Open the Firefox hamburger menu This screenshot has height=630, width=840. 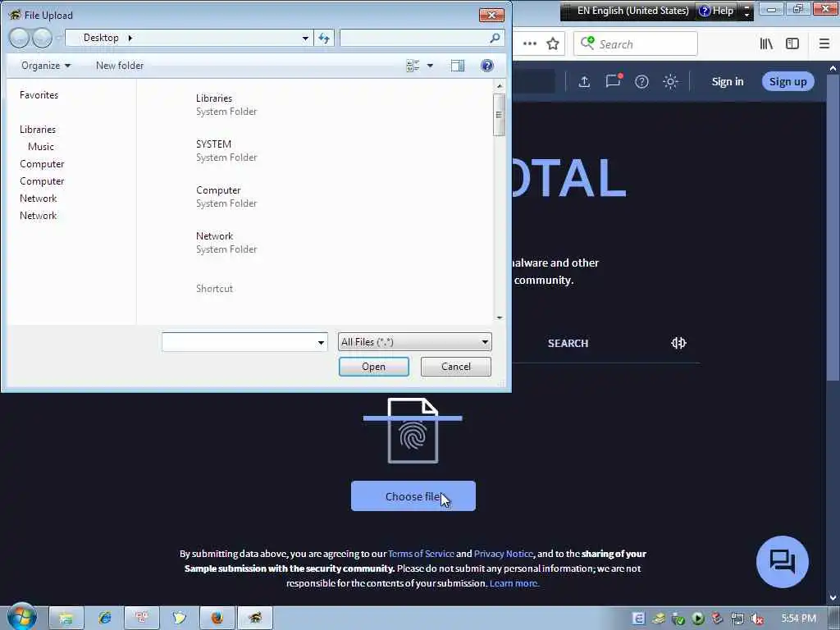[x=824, y=44]
